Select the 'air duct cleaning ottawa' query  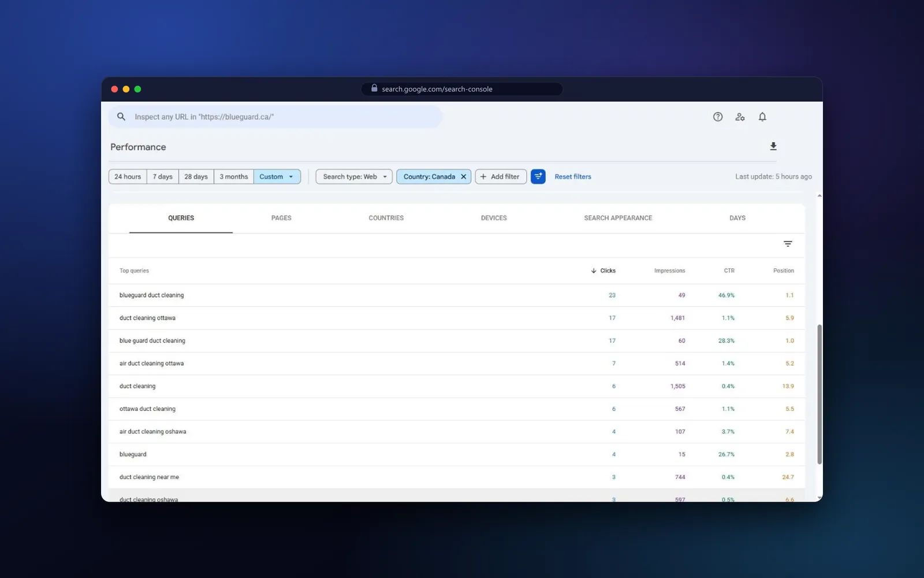pyautogui.click(x=151, y=364)
